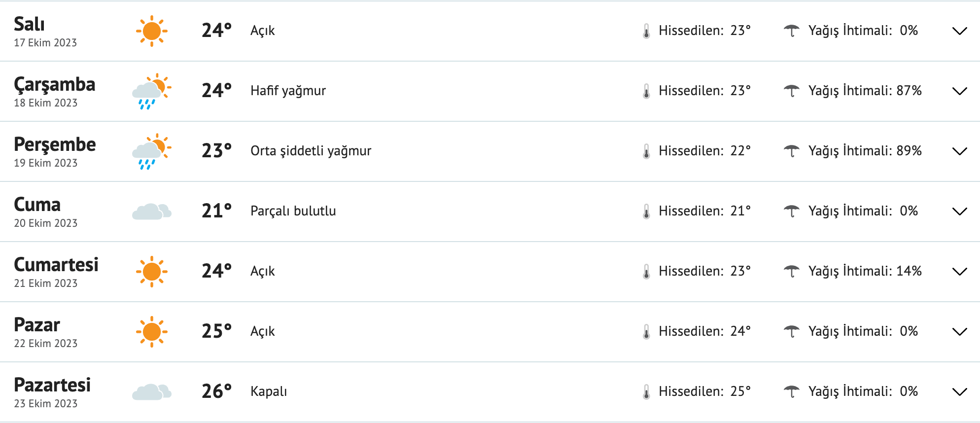Click the thermometer icon on the Salı row
Viewport: 980px width, 423px height.
tap(646, 30)
